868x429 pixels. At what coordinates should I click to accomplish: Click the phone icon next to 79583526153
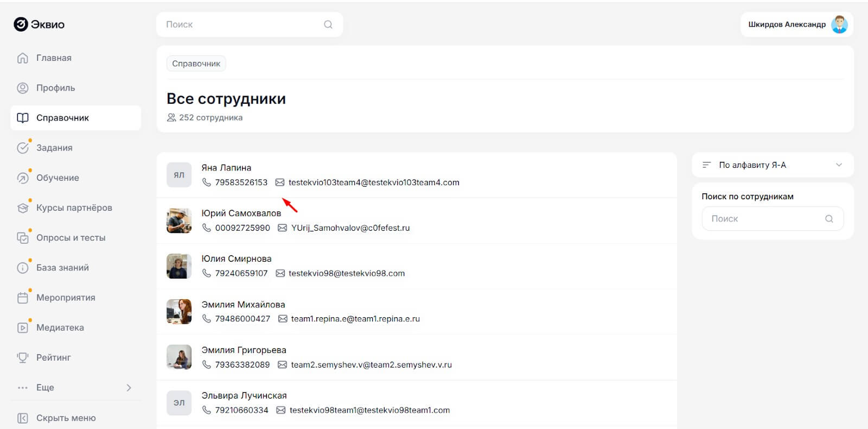206,182
